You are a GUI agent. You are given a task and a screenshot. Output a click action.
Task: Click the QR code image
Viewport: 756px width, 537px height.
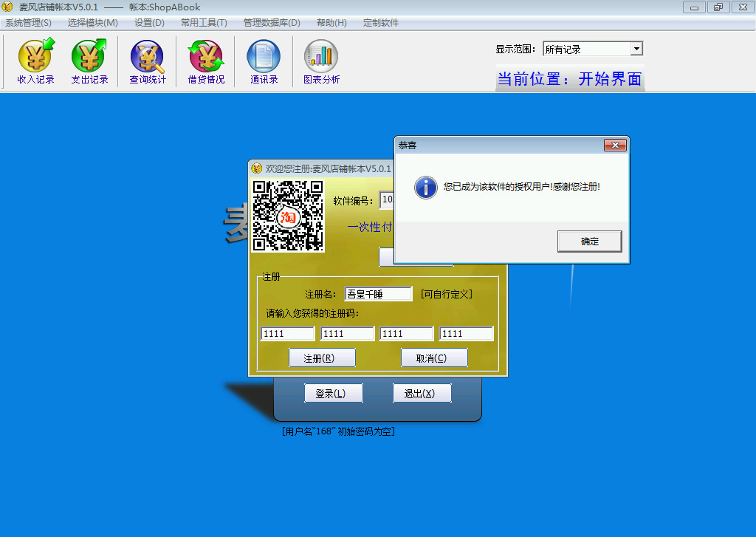coord(288,216)
